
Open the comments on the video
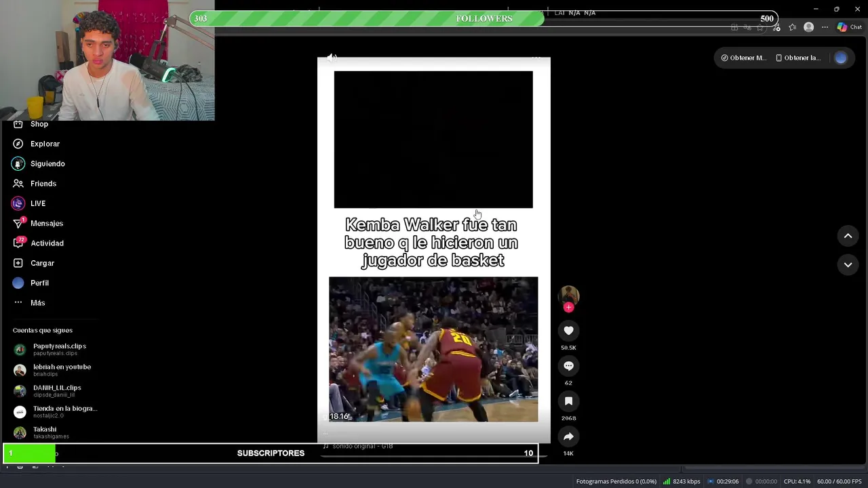(568, 366)
